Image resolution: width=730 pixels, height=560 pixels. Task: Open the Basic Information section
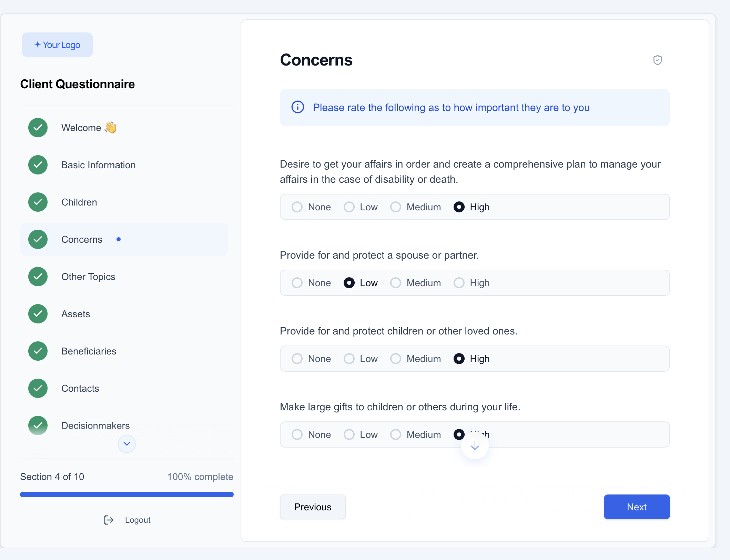point(98,165)
